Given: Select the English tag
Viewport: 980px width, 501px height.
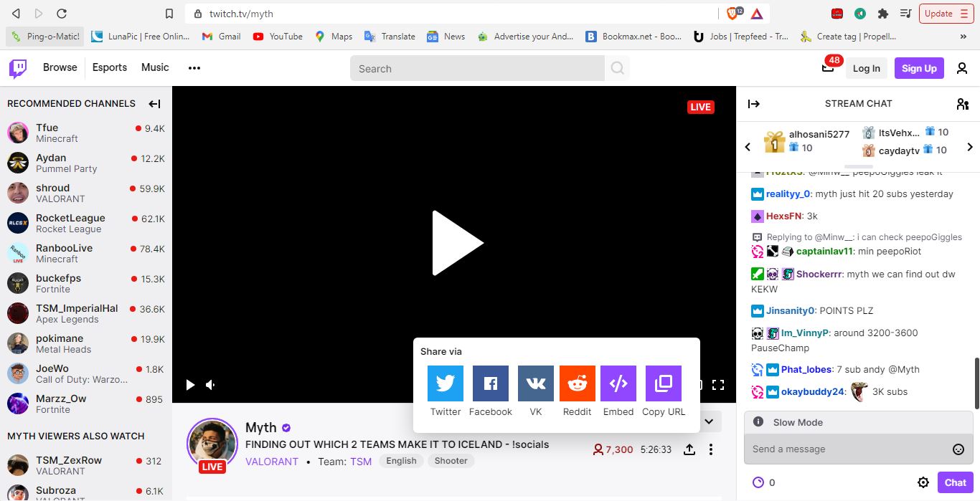Looking at the screenshot, I should 401,461.
